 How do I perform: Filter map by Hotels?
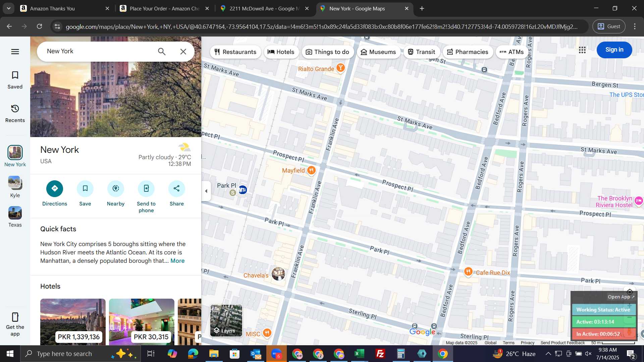[x=281, y=52]
